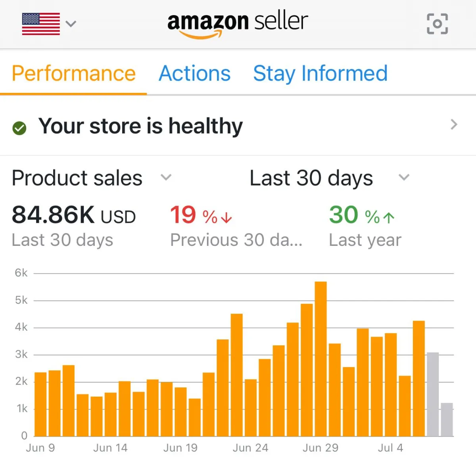
Task: Select the tallest orange bar near Jun 29
Action: click(x=321, y=359)
